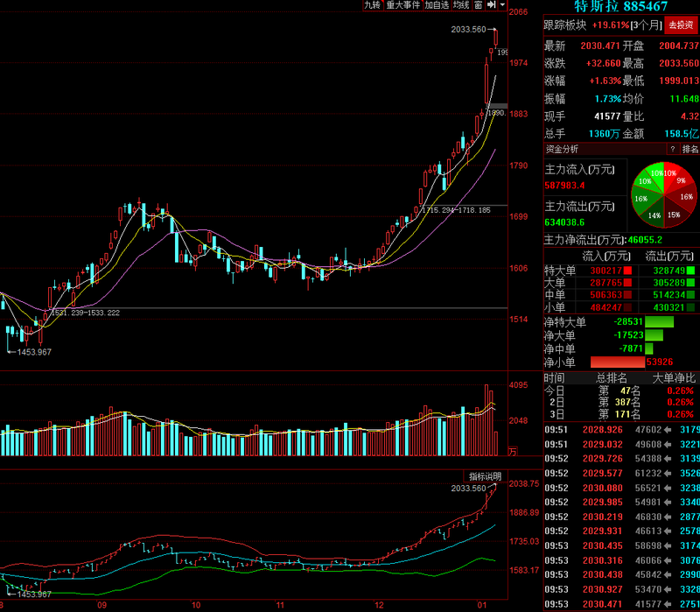Click the 总排名 column header
700x612 pixels.
[x=611, y=378]
